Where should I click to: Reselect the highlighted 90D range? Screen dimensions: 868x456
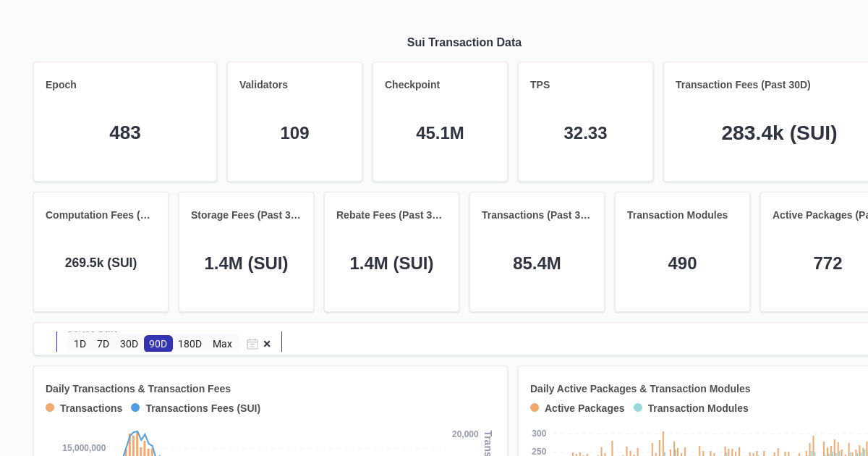158,344
